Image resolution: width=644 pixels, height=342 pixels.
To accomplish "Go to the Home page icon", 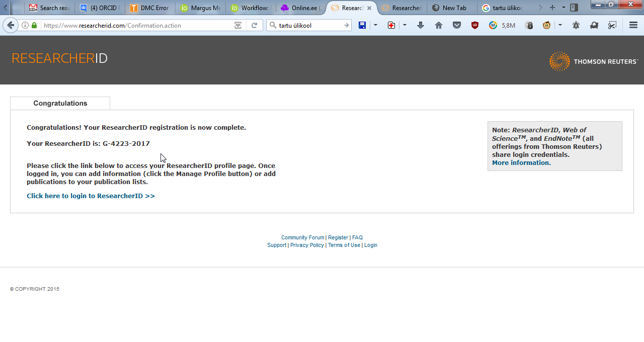I will [x=439, y=25].
